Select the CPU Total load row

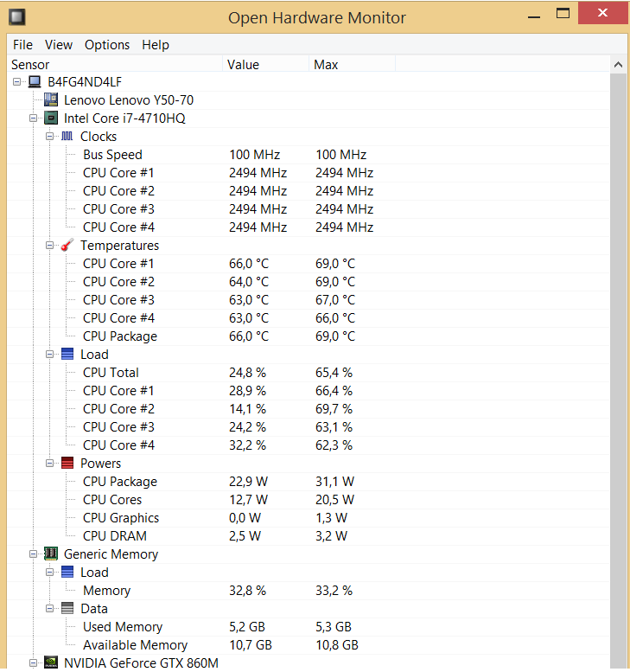pos(309,373)
